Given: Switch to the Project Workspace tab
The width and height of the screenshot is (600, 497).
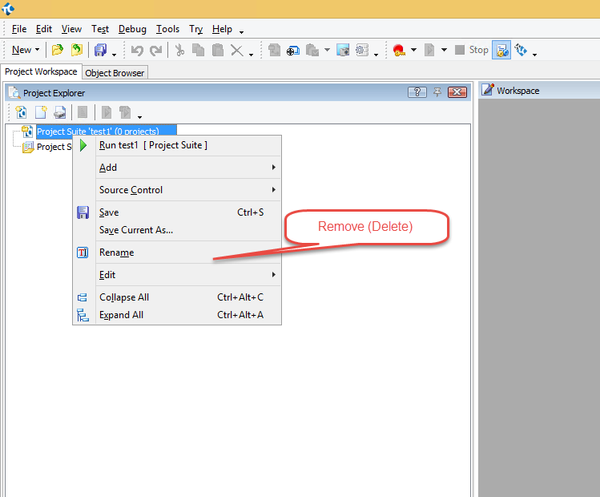Looking at the screenshot, I should tap(40, 72).
